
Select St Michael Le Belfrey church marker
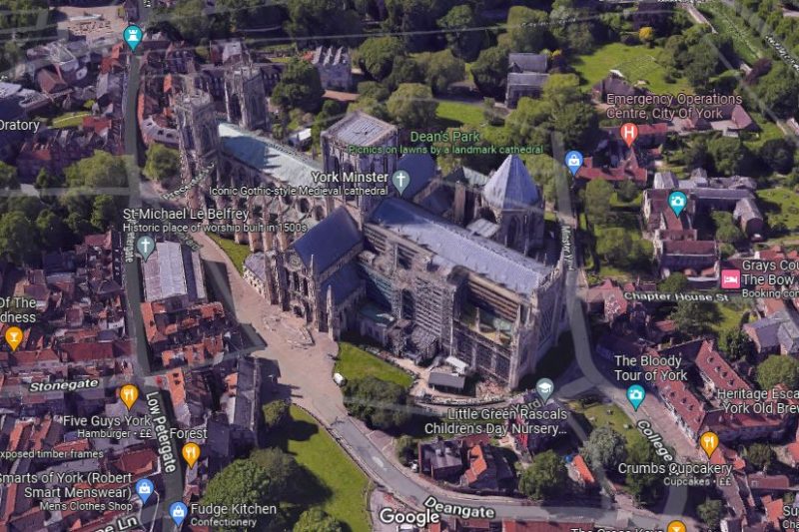pyautogui.click(x=146, y=246)
